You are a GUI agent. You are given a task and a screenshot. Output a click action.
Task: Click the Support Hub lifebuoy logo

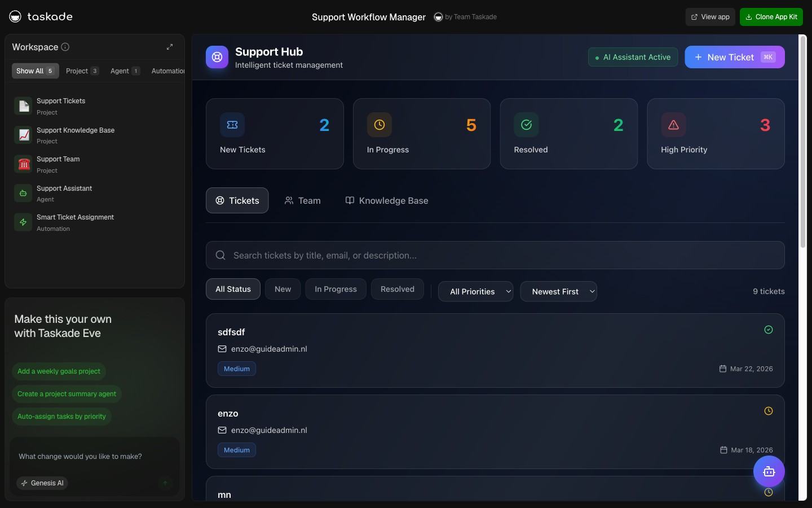[x=217, y=57]
